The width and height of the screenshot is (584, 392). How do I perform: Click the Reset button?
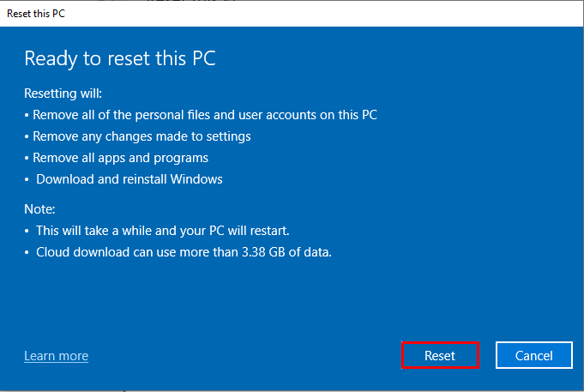440,355
